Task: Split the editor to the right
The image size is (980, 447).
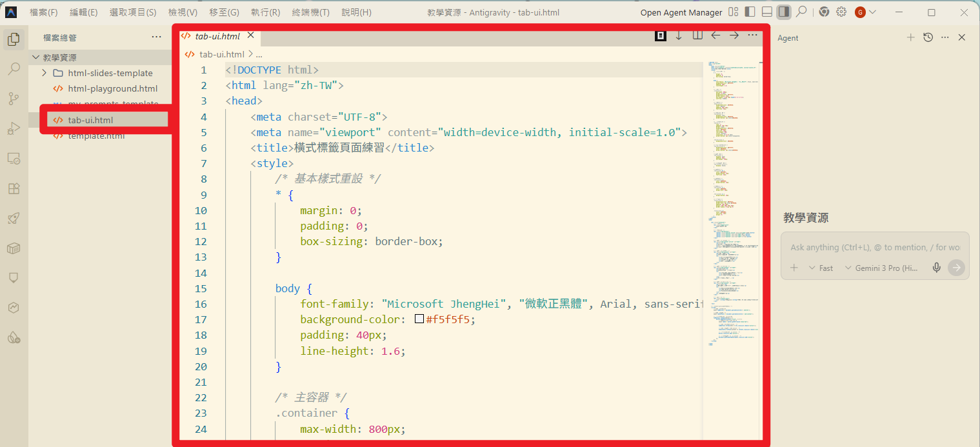Action: click(697, 35)
